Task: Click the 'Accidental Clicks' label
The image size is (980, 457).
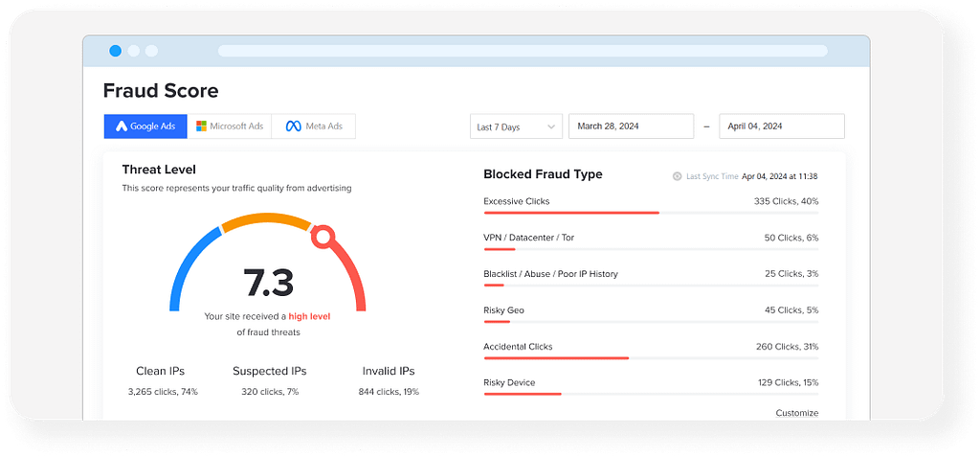Action: pos(518,347)
